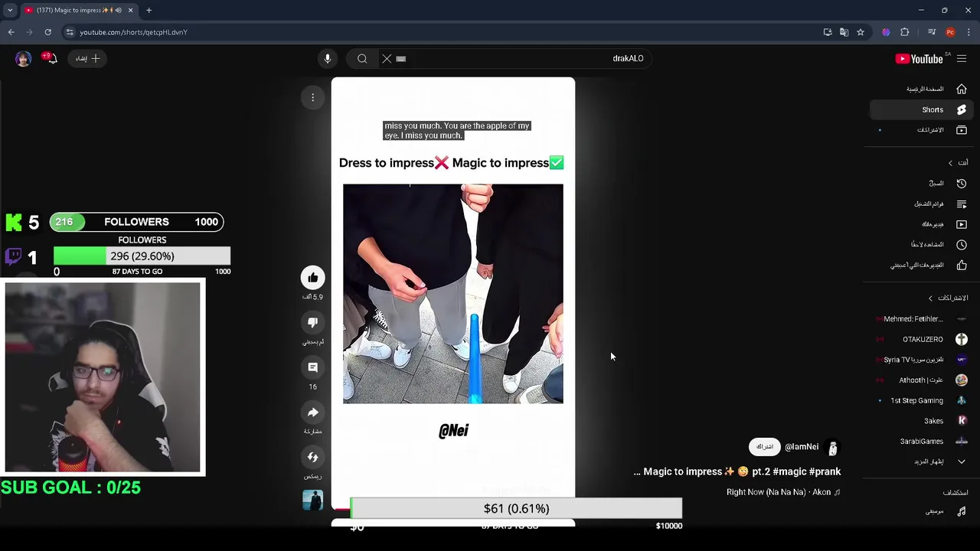The height and width of the screenshot is (551, 980).
Task: Clear the search box with the X
Action: click(x=387, y=58)
